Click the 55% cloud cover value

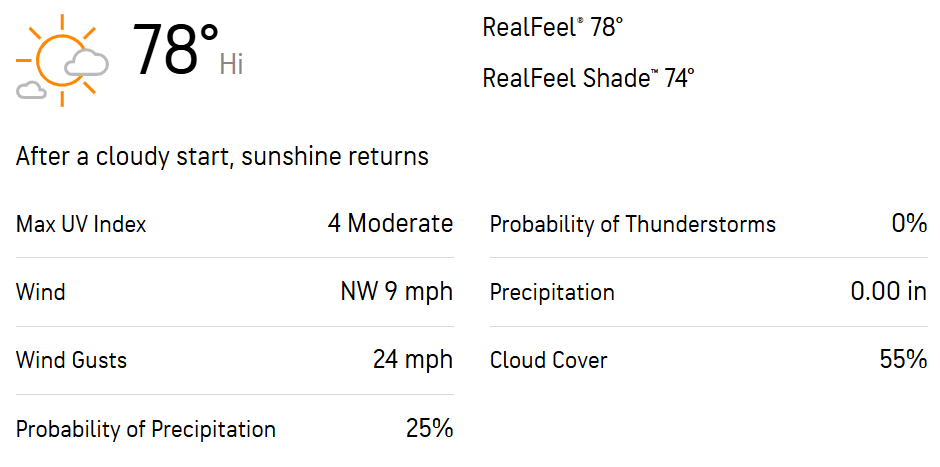[904, 360]
